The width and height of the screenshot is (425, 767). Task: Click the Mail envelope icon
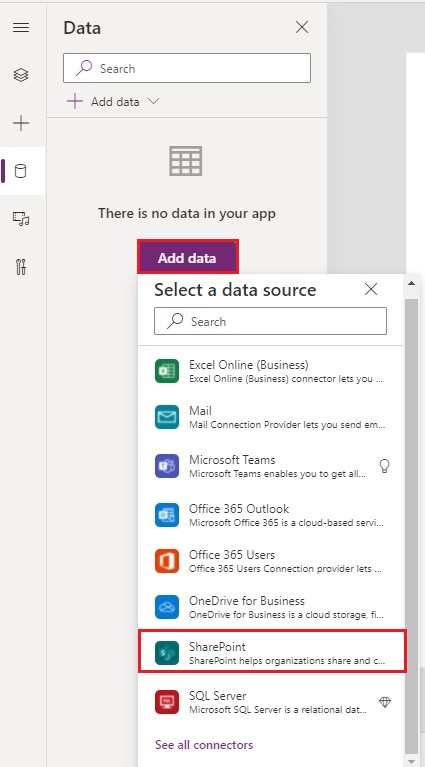coord(167,417)
